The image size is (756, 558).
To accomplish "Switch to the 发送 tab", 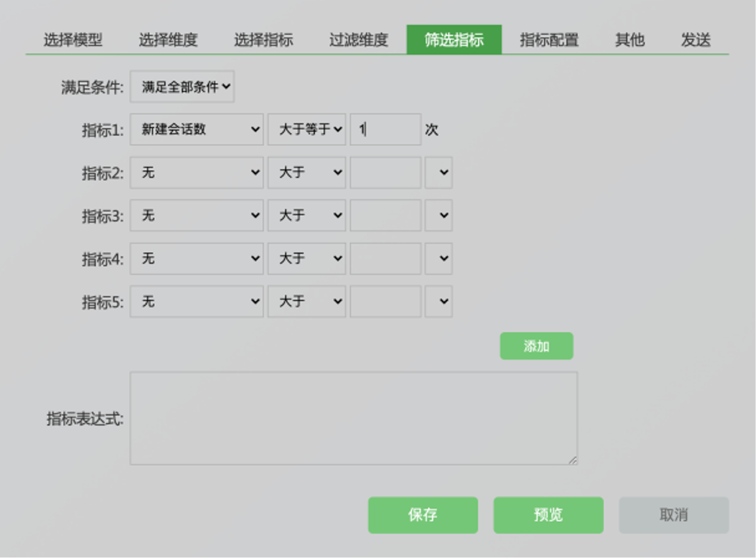I will [x=695, y=40].
